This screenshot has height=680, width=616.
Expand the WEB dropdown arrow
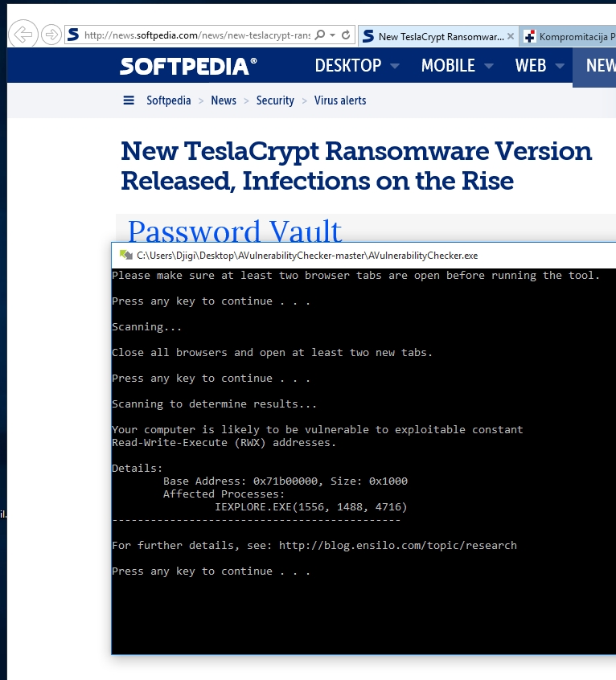pyautogui.click(x=560, y=67)
